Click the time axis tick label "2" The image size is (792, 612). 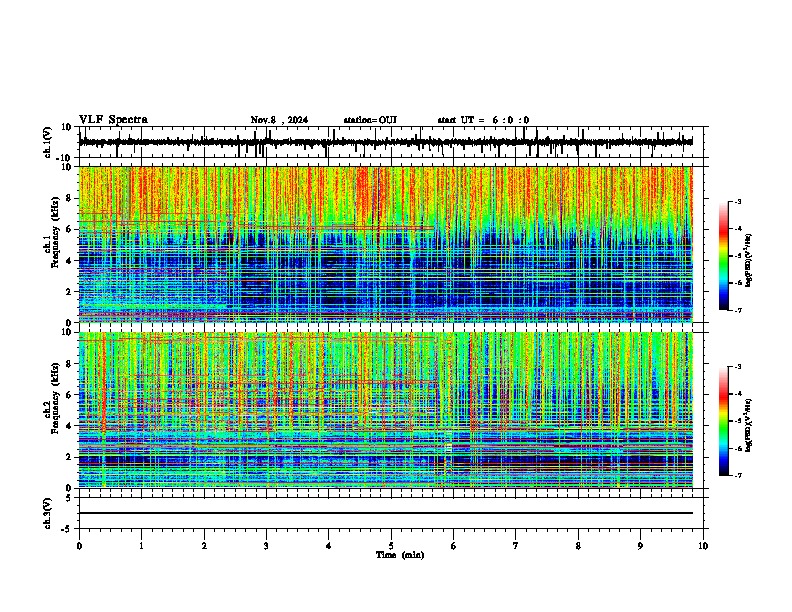[x=204, y=546]
